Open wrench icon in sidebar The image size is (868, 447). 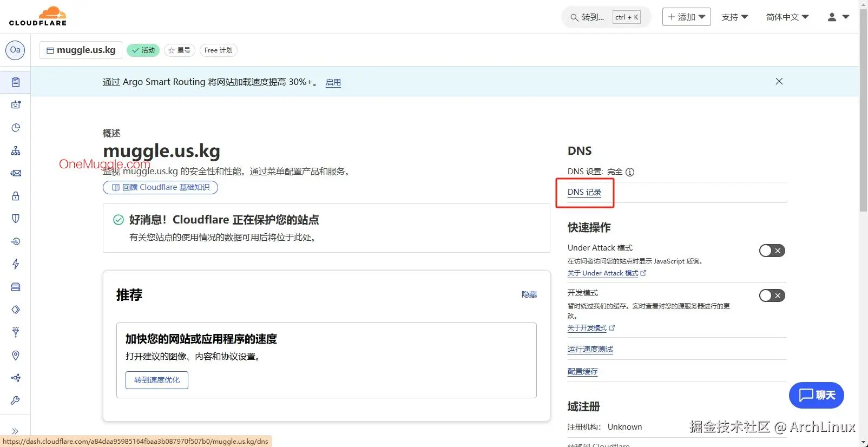coord(16,400)
